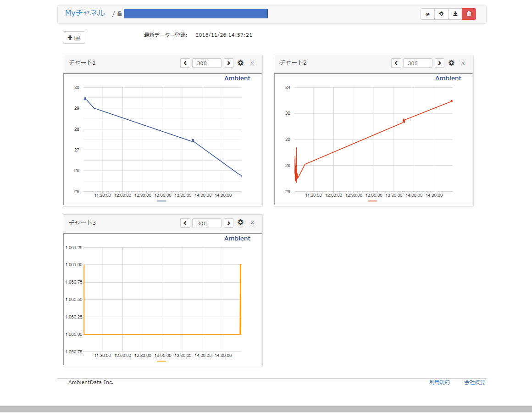Click Ambient logo in チャート2
Viewport: 532px width, 413px height.
pos(448,78)
